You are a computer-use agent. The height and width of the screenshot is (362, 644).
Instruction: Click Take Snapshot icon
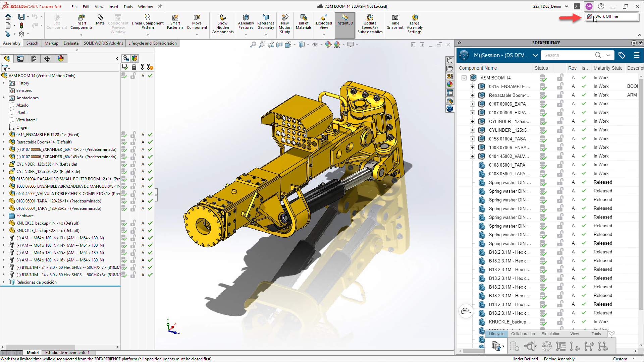coord(395,17)
